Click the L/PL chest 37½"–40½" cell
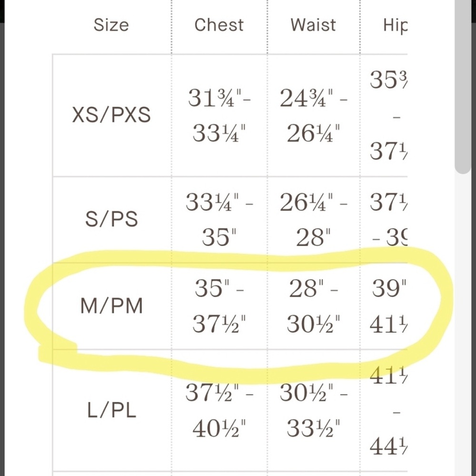This screenshot has height=476, width=476. [219, 410]
